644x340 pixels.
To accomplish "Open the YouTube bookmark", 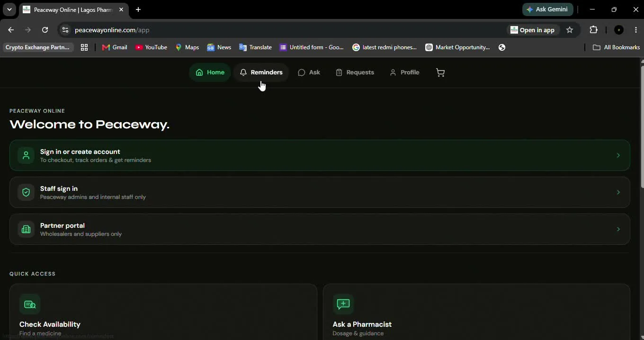I will pos(151,47).
